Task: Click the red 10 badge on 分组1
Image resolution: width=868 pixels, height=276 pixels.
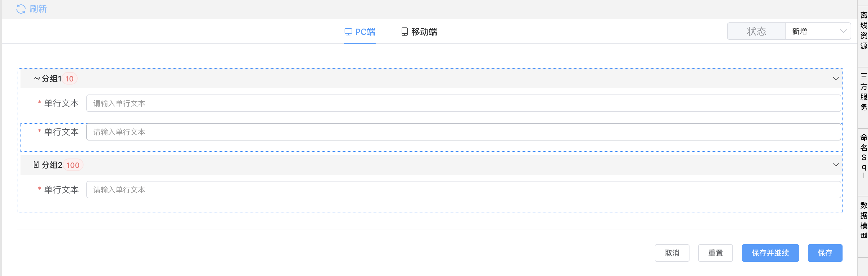Action: (70, 79)
